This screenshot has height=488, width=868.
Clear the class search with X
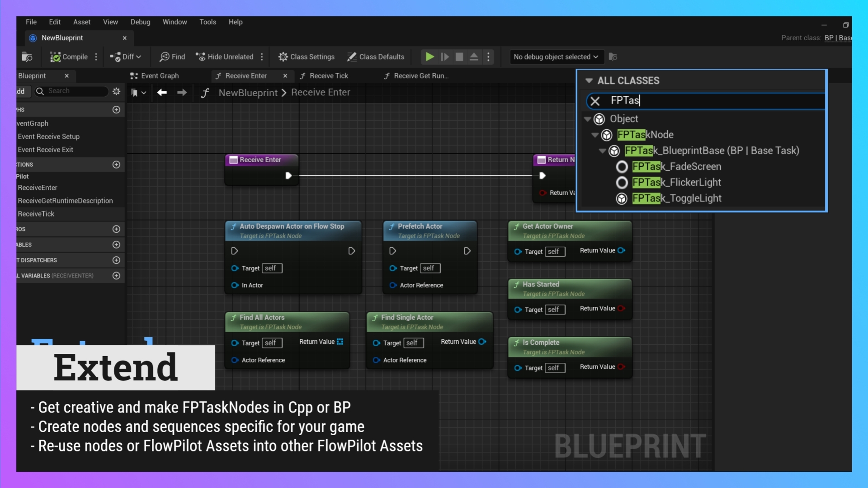(x=595, y=101)
